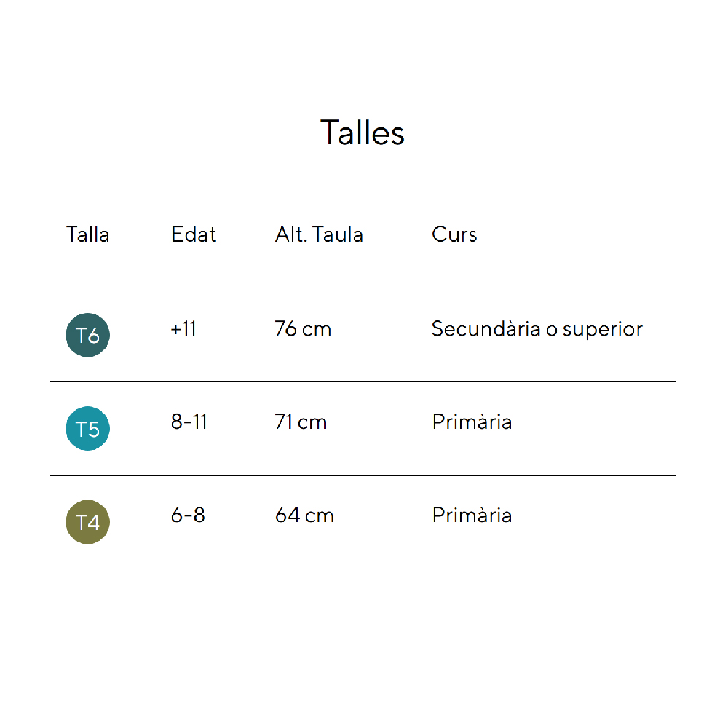The image size is (728, 728).
Task: Click the turquoise T5 size badge
Action: (87, 429)
